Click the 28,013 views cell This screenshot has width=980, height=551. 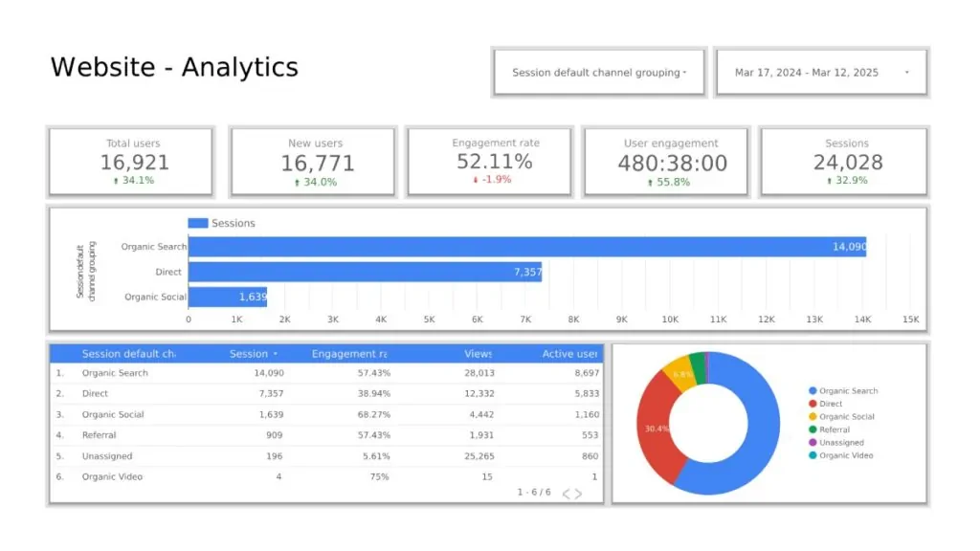coord(479,373)
